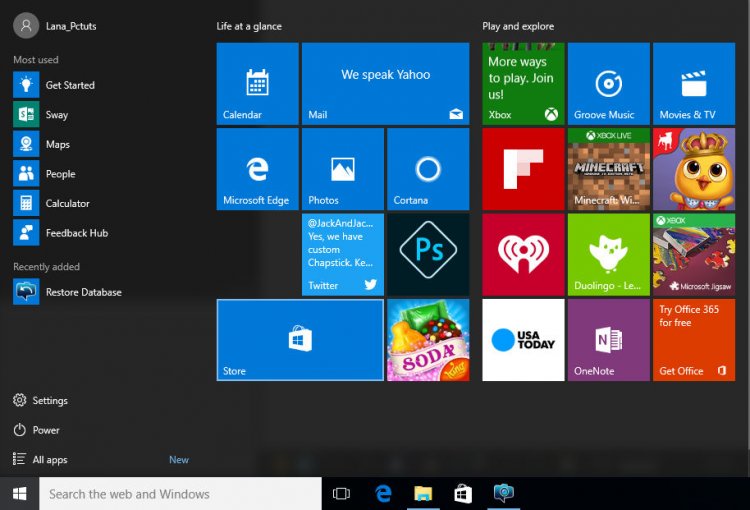
Task: Launch Calculator from Most used
Action: coord(52,203)
